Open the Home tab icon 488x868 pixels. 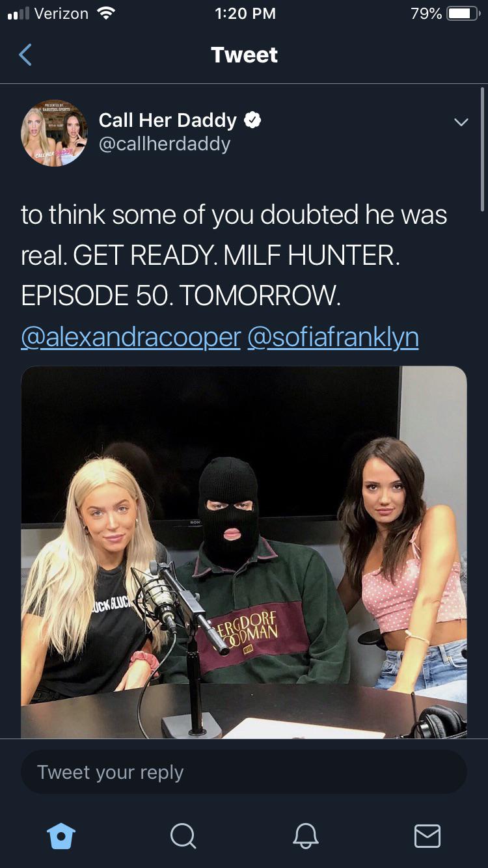tap(61, 835)
